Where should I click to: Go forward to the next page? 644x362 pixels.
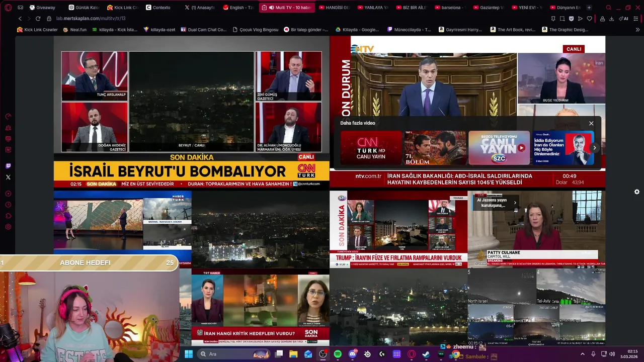pos(28,19)
